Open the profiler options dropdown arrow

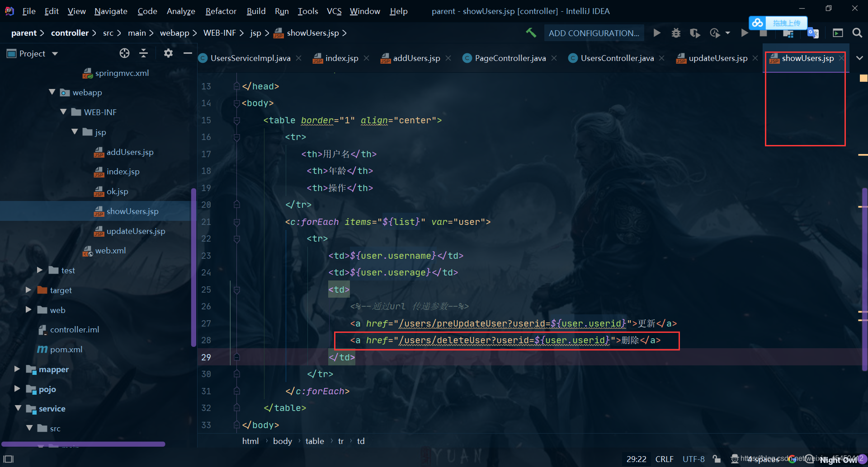(x=727, y=33)
